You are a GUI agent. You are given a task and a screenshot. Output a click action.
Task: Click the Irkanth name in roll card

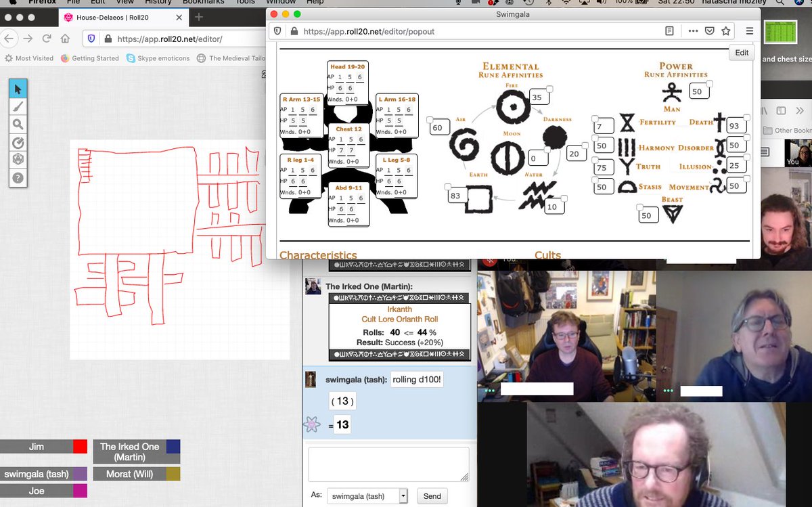[399, 309]
